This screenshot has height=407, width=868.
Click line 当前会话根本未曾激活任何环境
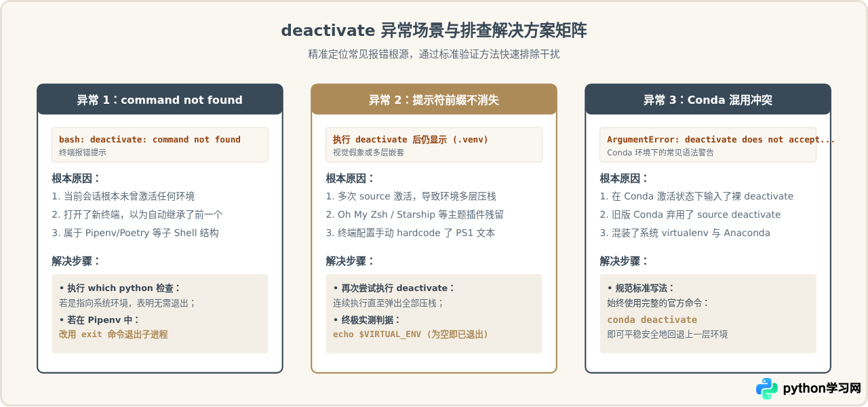coord(123,196)
